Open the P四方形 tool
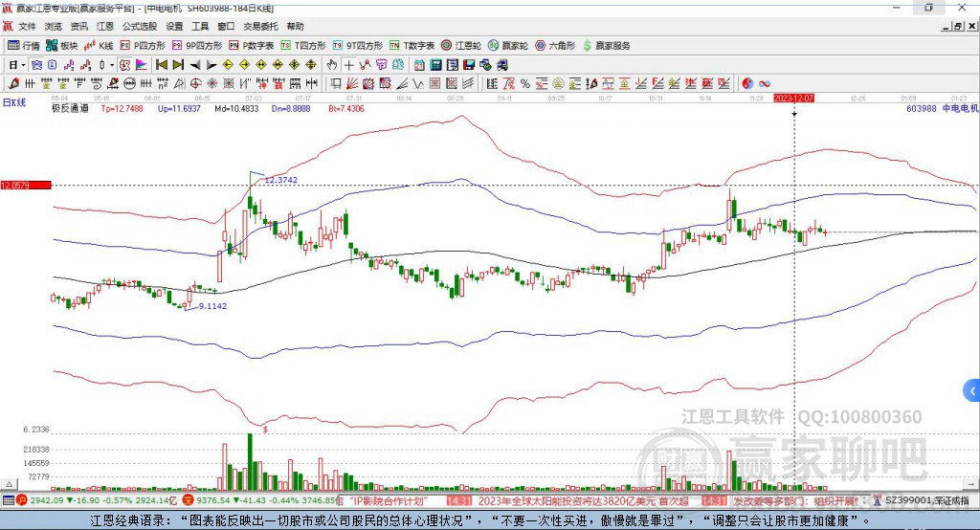Viewport: 980px width, 530px height. [x=143, y=46]
